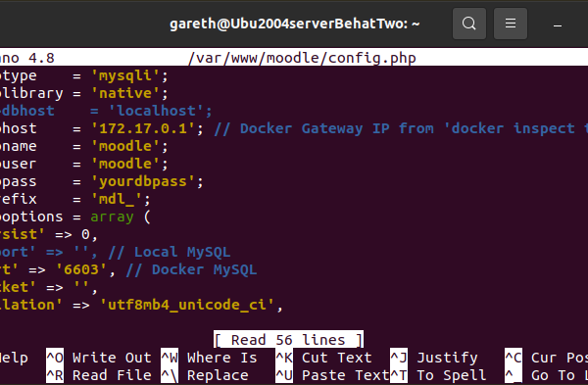Click the terminal search magnifier icon
The image size is (588, 385).
(x=469, y=24)
